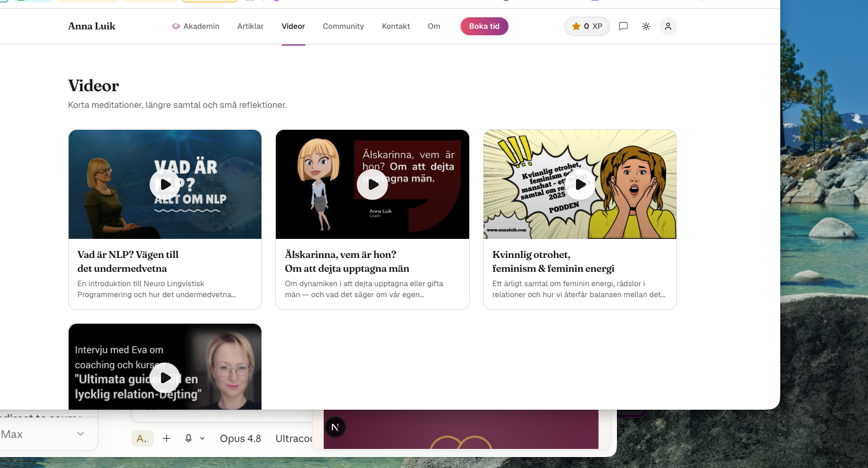Open the Om page
Image resolution: width=868 pixels, height=468 pixels.
click(x=434, y=26)
